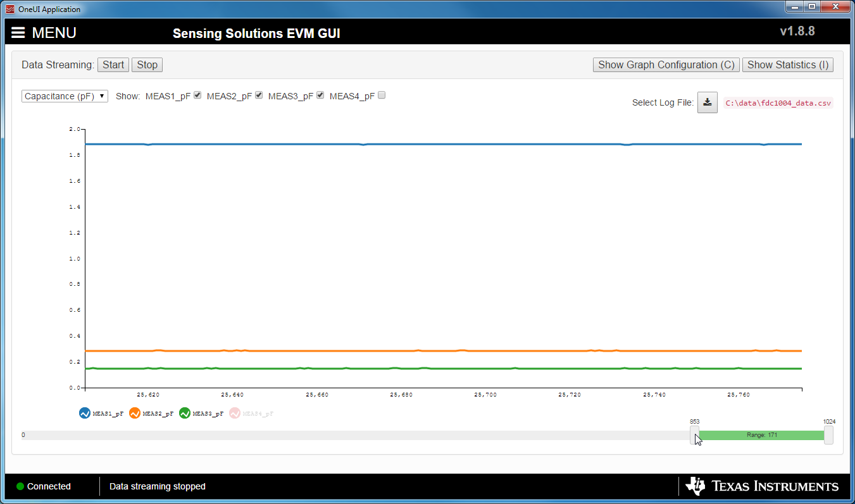This screenshot has width=855, height=504.
Task: Disable the MEAS2_pF checkbox
Action: point(258,94)
